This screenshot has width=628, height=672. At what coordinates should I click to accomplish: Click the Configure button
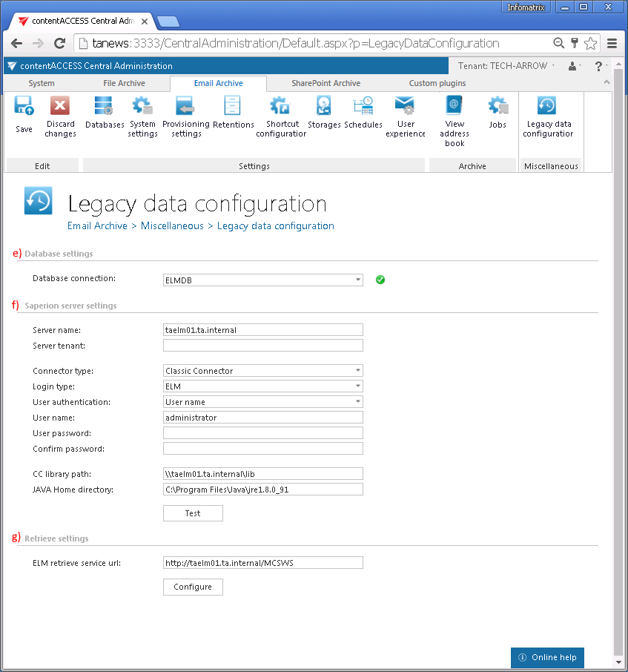click(193, 587)
